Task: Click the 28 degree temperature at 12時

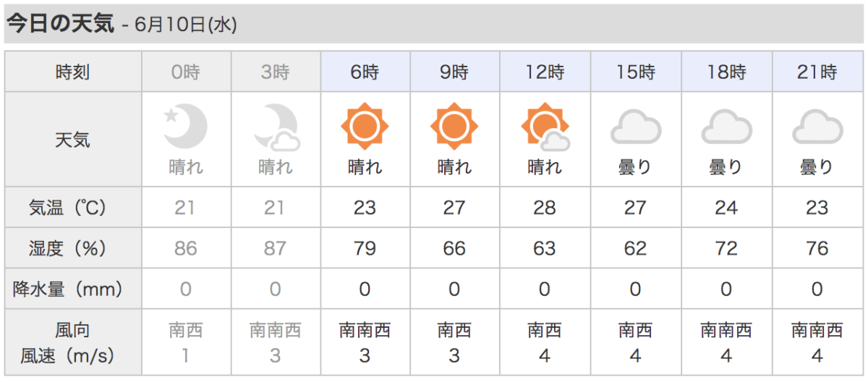Action: (x=545, y=208)
